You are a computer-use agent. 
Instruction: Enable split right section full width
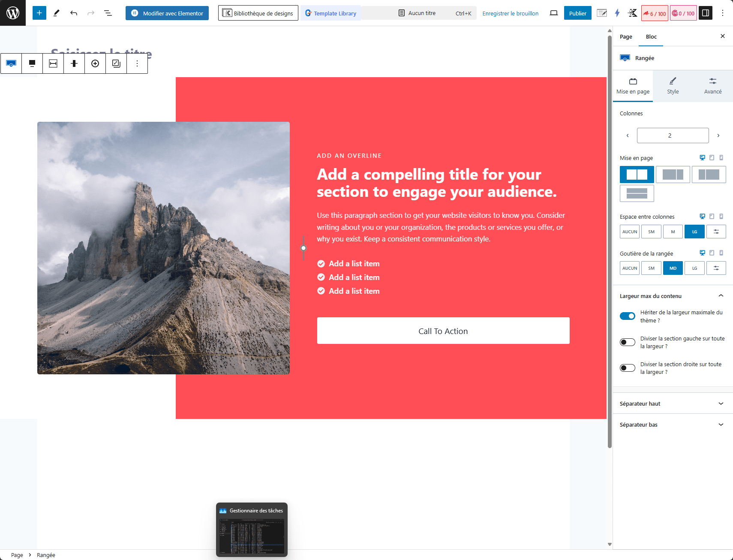pyautogui.click(x=628, y=368)
